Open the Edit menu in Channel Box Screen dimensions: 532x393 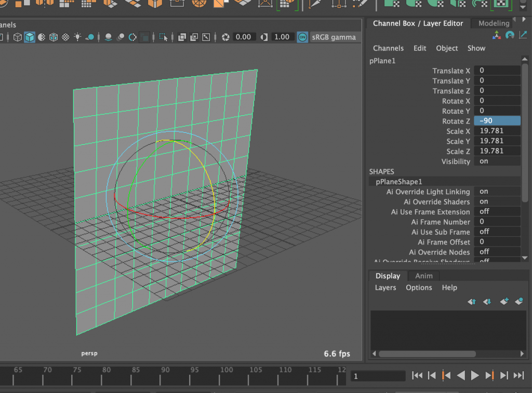click(419, 48)
